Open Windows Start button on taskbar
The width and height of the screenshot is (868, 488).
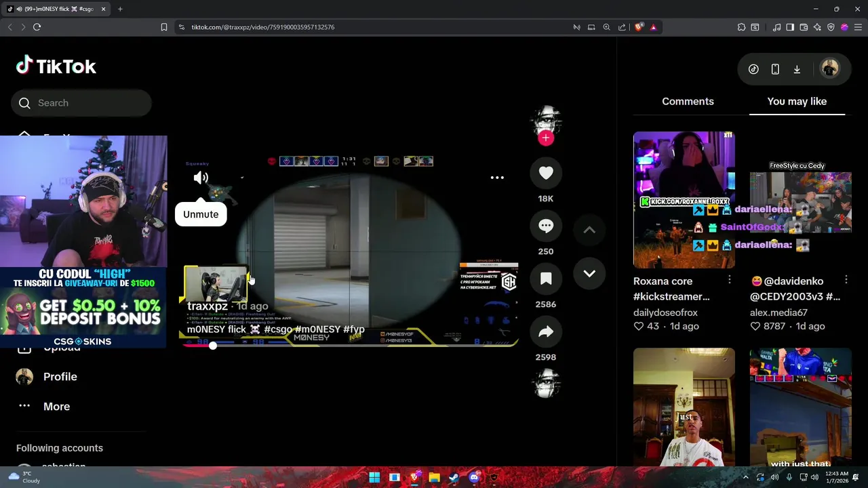pyautogui.click(x=374, y=477)
